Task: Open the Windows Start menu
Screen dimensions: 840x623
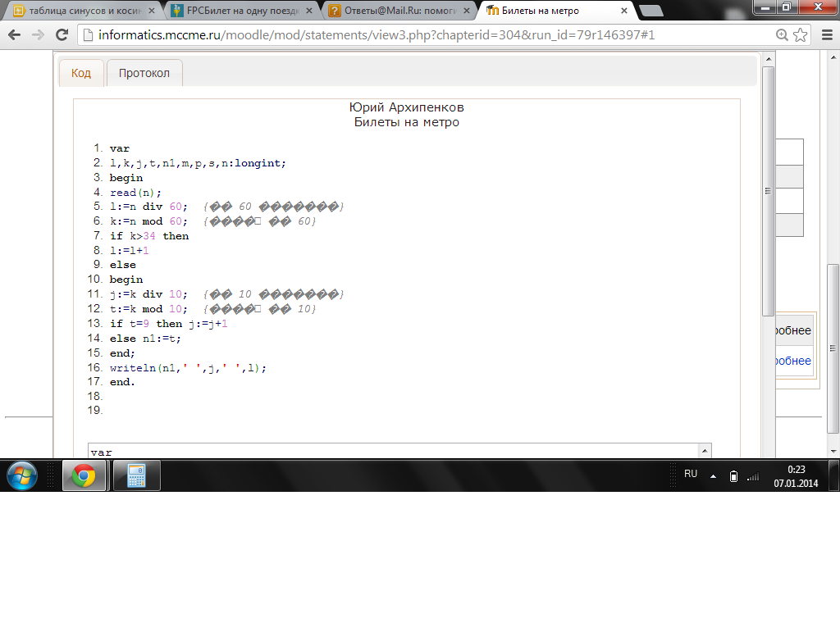Action: click(x=21, y=475)
